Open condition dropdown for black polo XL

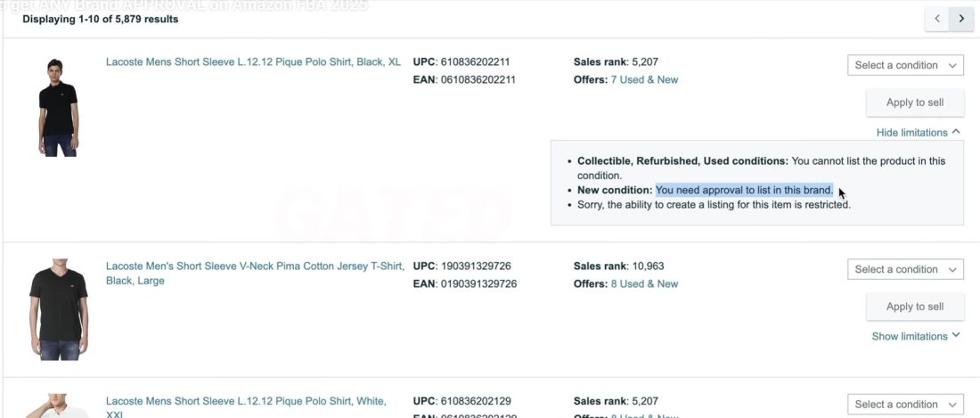(905, 65)
